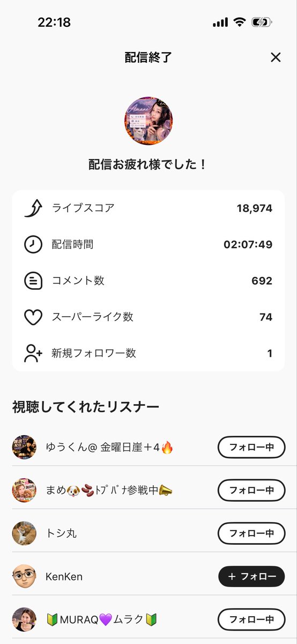Open KenKen's memoji avatar
Image resolution: width=297 pixels, height=644 pixels.
click(x=24, y=576)
